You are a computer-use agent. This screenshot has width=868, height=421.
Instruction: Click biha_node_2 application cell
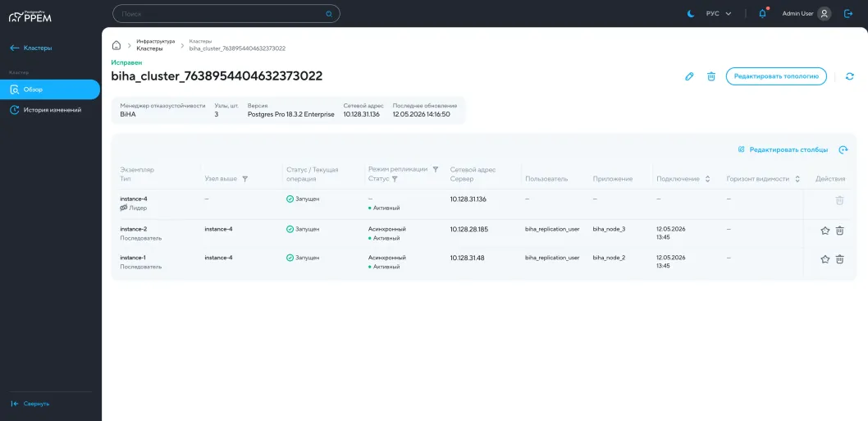click(x=609, y=258)
